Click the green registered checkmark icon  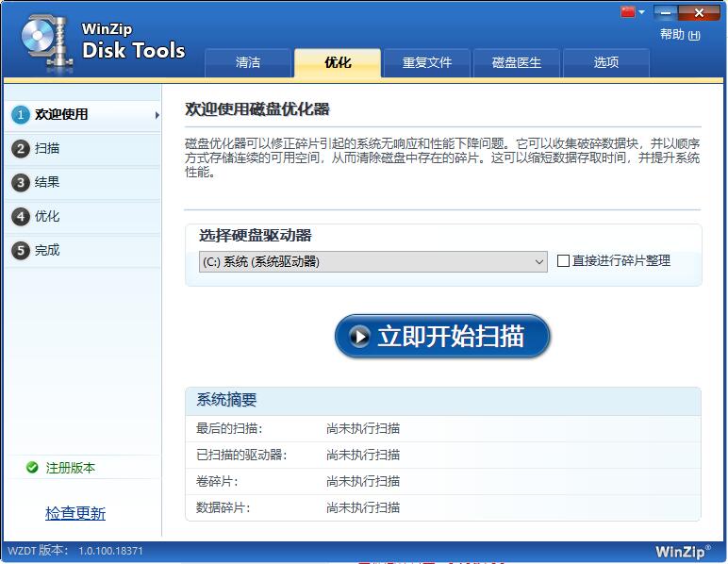[x=32, y=468]
